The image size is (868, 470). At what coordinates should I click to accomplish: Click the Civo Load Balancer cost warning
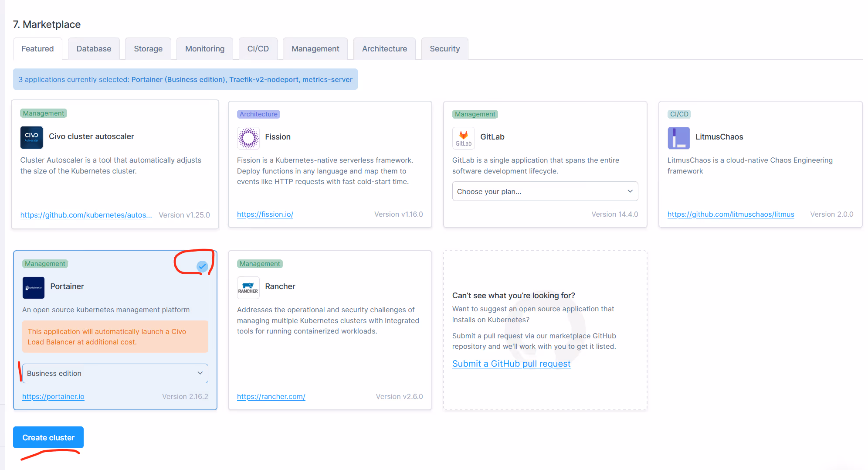[115, 337]
